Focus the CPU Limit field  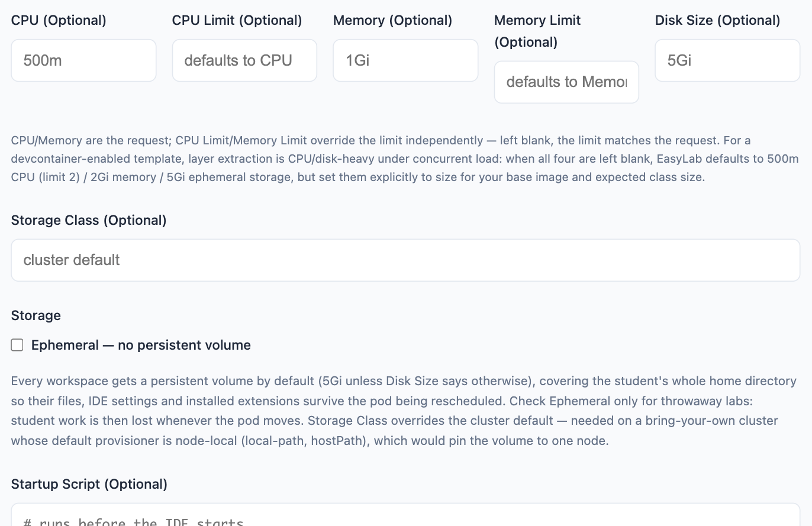[244, 60]
